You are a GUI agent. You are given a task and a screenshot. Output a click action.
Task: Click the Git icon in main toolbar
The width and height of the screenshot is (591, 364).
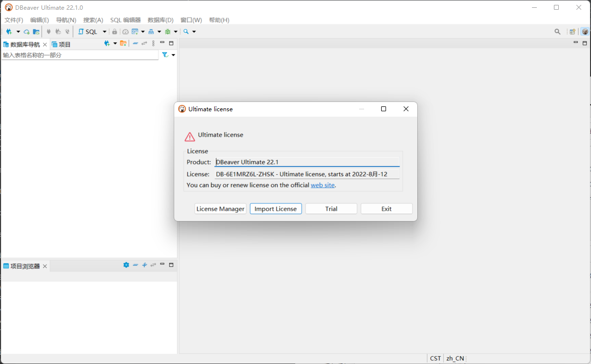pos(135,32)
